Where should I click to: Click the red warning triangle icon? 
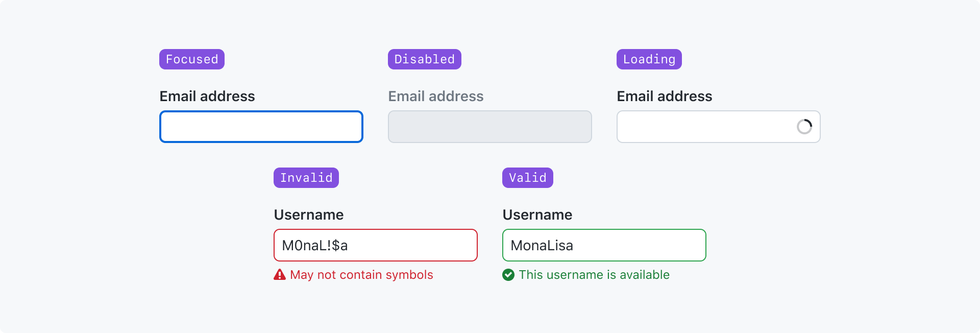click(280, 275)
